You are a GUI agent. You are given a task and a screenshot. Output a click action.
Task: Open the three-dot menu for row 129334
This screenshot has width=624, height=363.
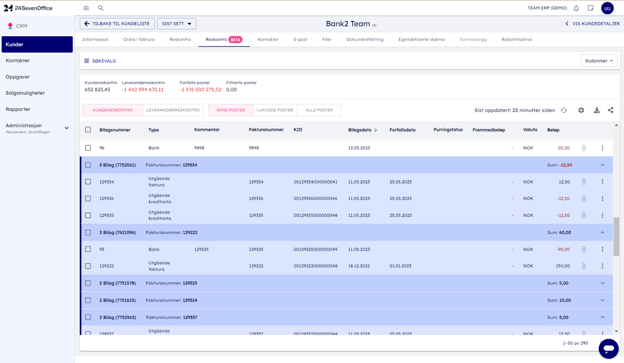click(x=602, y=182)
